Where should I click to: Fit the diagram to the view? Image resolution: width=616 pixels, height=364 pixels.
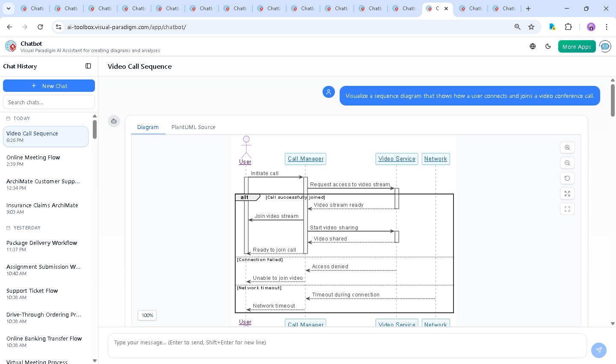(567, 194)
